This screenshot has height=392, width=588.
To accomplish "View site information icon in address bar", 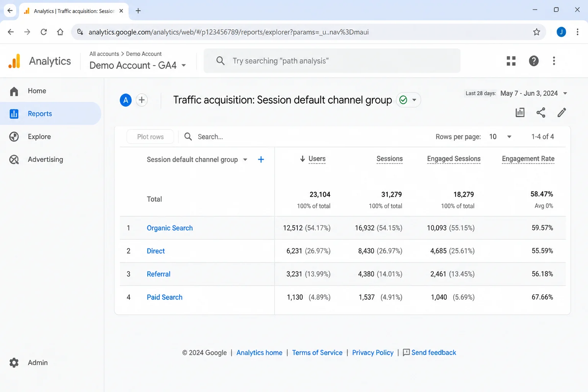I will pyautogui.click(x=80, y=32).
